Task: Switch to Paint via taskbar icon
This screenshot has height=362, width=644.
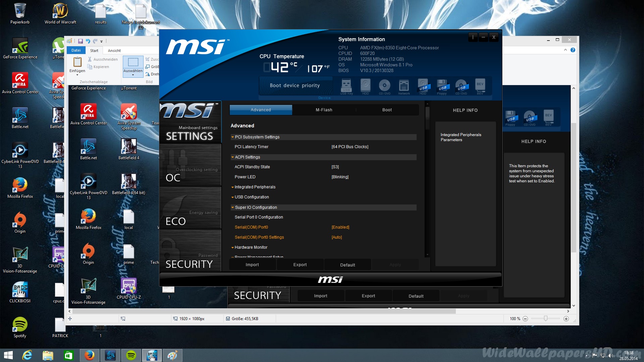Action: [x=173, y=355]
